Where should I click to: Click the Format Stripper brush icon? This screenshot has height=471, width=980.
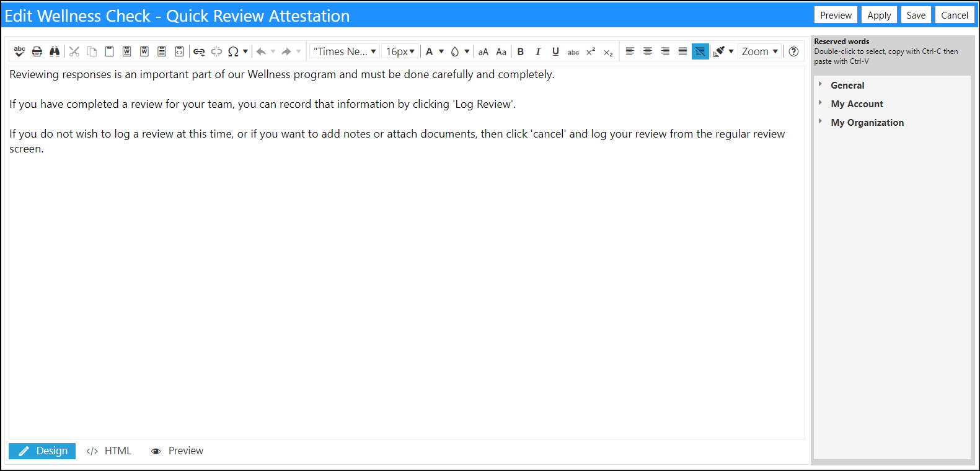coord(719,51)
